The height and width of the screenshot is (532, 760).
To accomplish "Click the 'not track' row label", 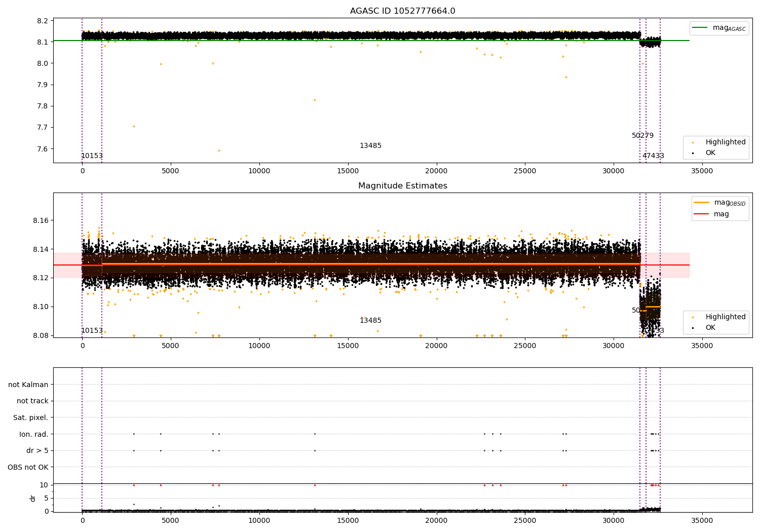I will click(x=32, y=401).
